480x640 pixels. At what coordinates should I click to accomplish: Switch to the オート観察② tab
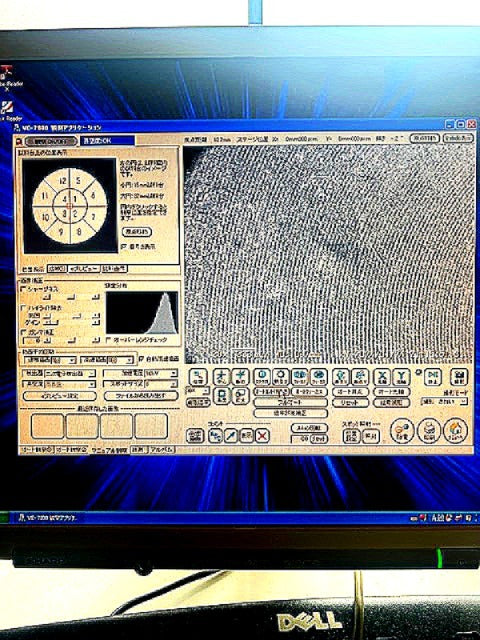(71, 450)
